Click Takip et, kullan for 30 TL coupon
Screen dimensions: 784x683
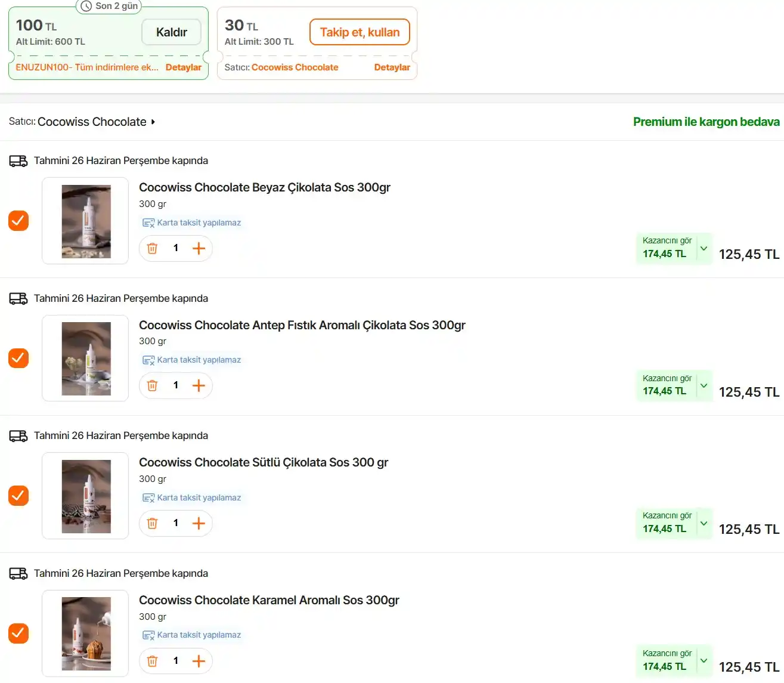point(360,32)
